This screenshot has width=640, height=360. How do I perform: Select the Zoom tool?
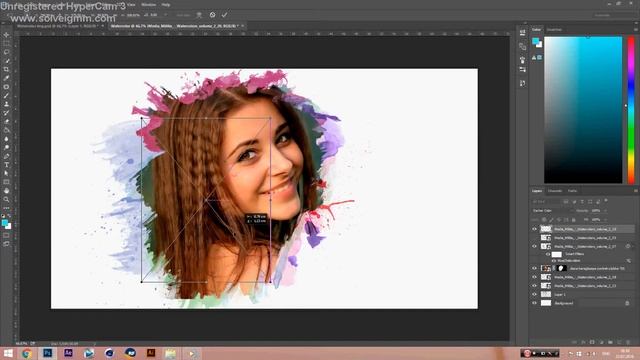7,199
